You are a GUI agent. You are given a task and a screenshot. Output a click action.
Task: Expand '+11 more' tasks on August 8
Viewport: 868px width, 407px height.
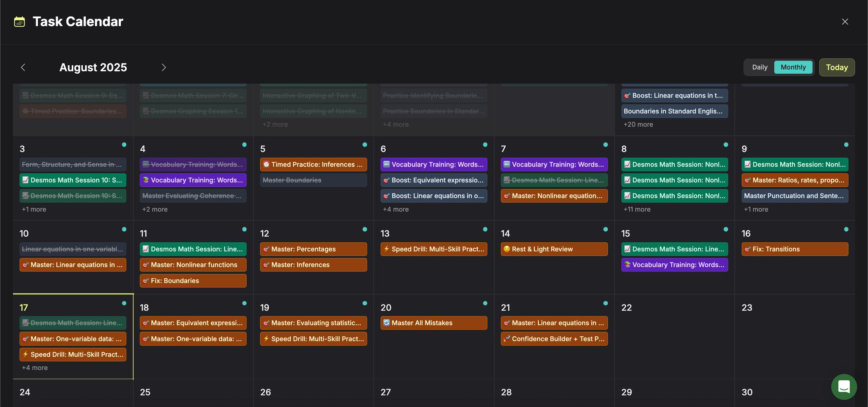pos(637,209)
